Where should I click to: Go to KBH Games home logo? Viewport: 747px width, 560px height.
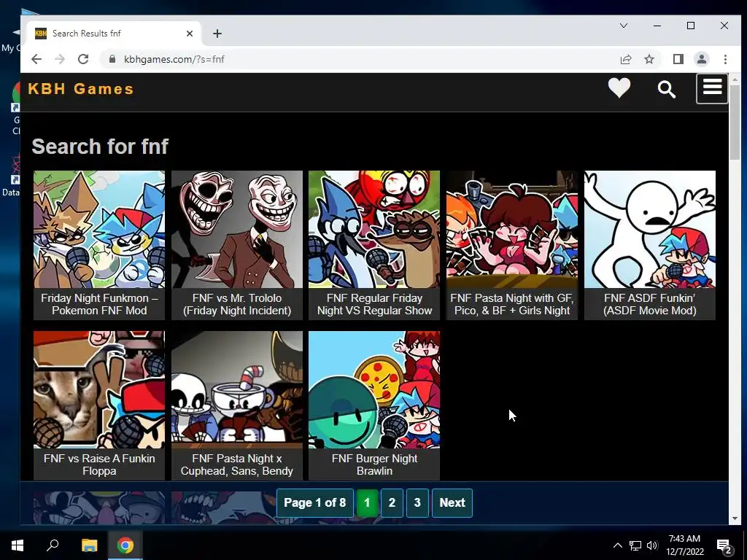coord(81,89)
